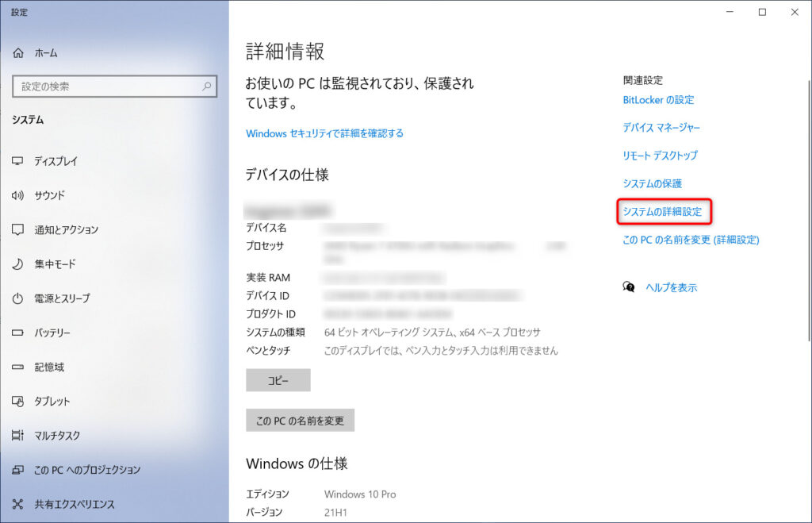The image size is (812, 523).
Task: Select the 集中モード moon icon
Action: click(x=19, y=263)
